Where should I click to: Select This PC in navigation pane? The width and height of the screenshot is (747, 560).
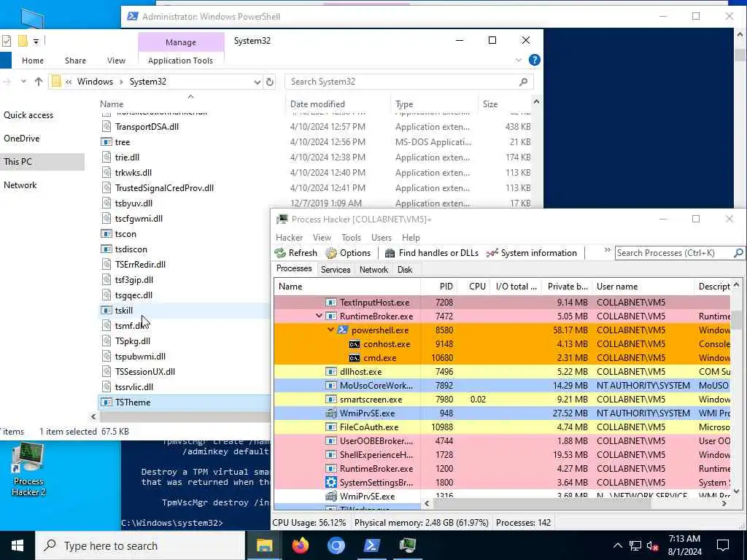pyautogui.click(x=42, y=162)
